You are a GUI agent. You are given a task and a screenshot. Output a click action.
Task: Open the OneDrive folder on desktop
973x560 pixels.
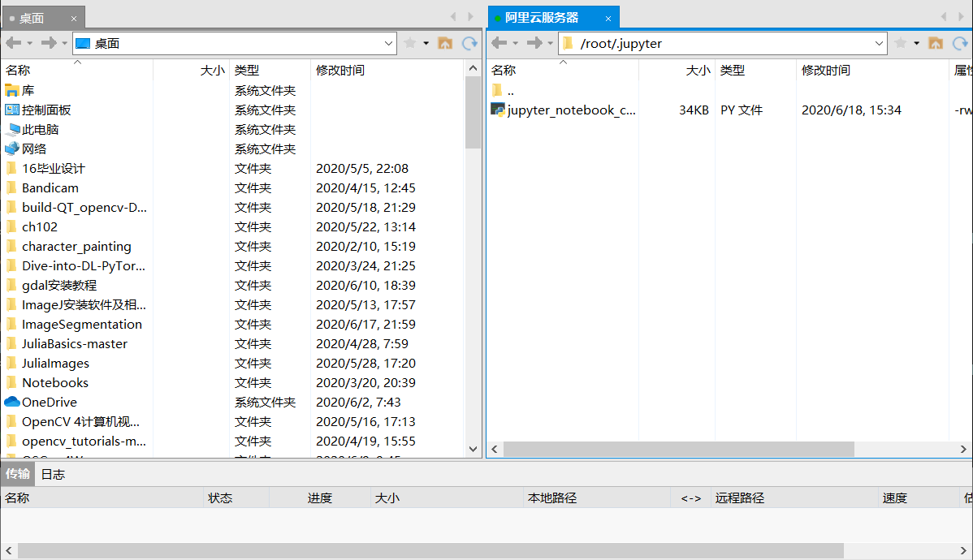click(x=49, y=402)
